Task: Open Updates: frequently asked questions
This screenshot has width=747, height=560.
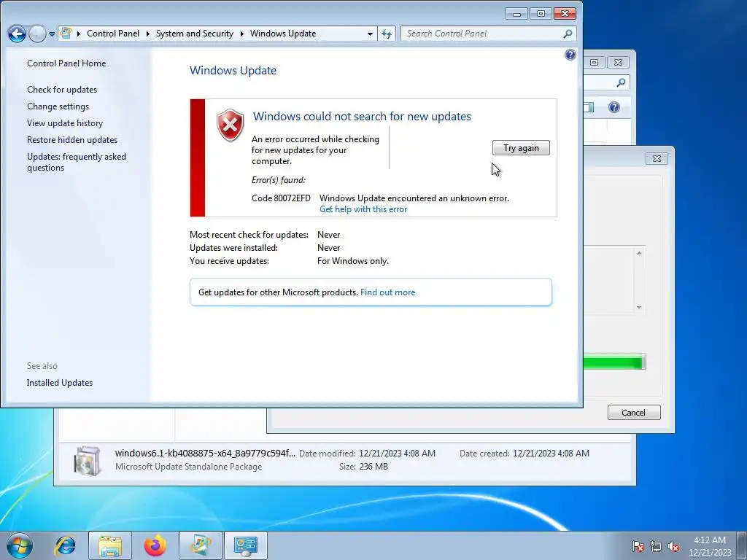Action: point(76,162)
